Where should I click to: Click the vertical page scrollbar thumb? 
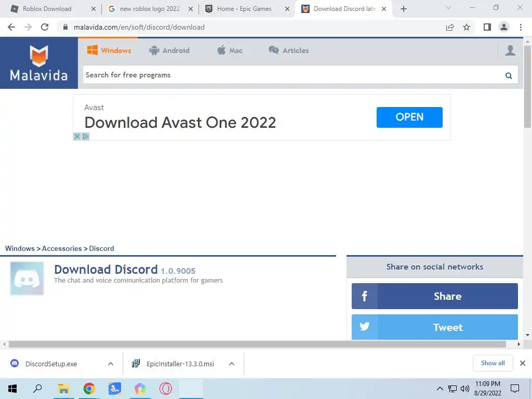(x=527, y=87)
